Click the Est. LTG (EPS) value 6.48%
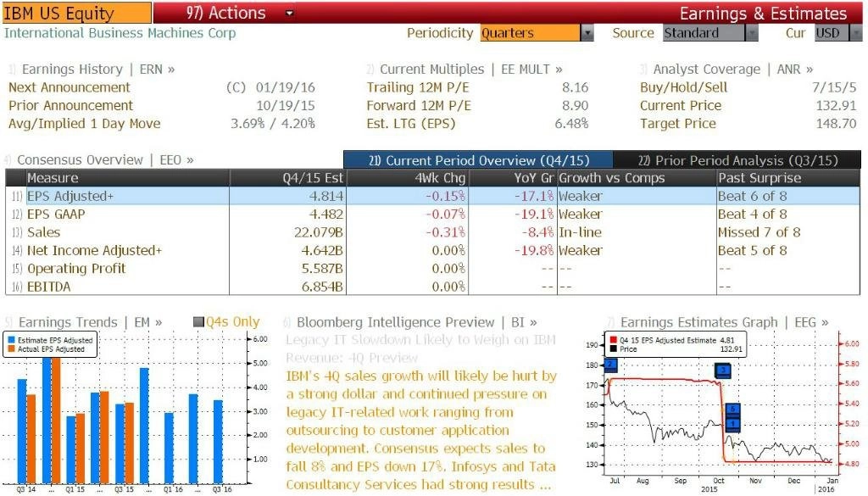868x496 pixels. (572, 124)
